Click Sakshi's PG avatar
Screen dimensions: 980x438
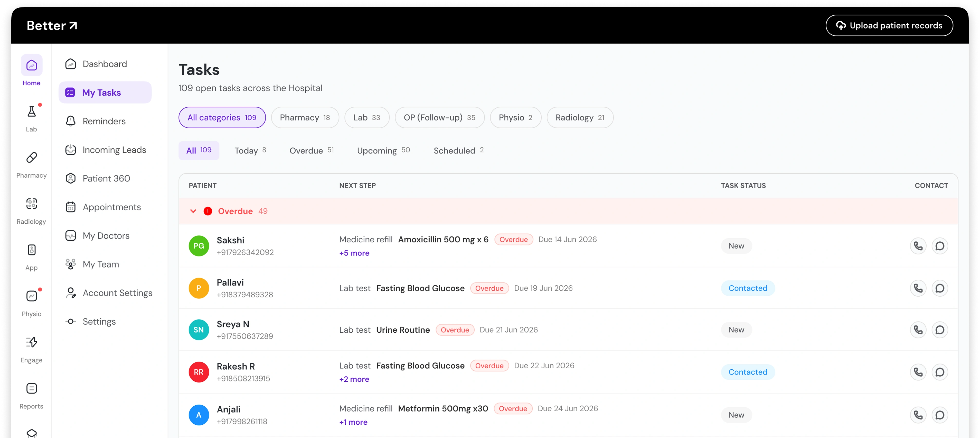coord(199,246)
